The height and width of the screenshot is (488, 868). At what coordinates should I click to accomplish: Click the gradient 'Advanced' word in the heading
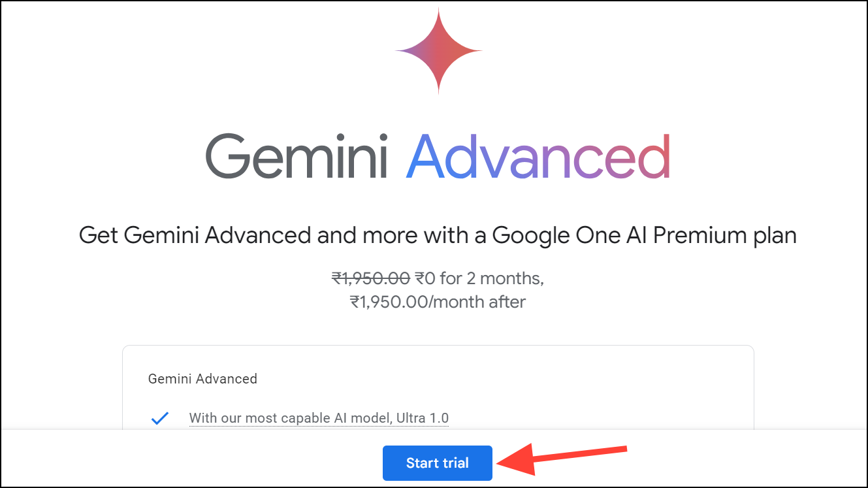coord(538,157)
